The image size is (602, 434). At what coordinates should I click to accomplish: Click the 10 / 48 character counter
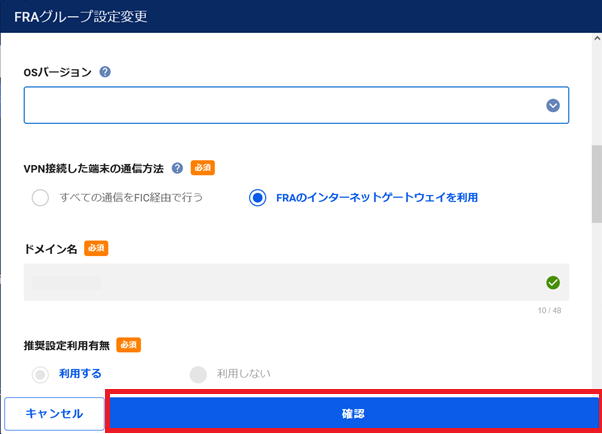point(549,310)
